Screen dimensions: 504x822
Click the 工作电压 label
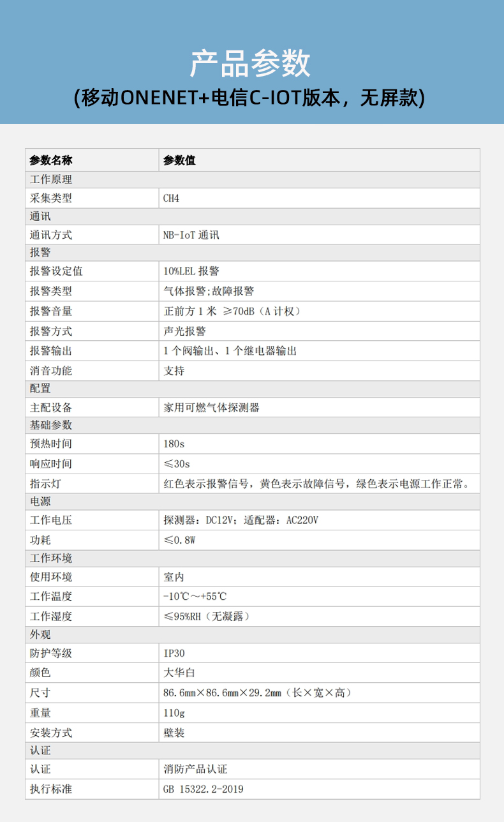tap(51, 520)
